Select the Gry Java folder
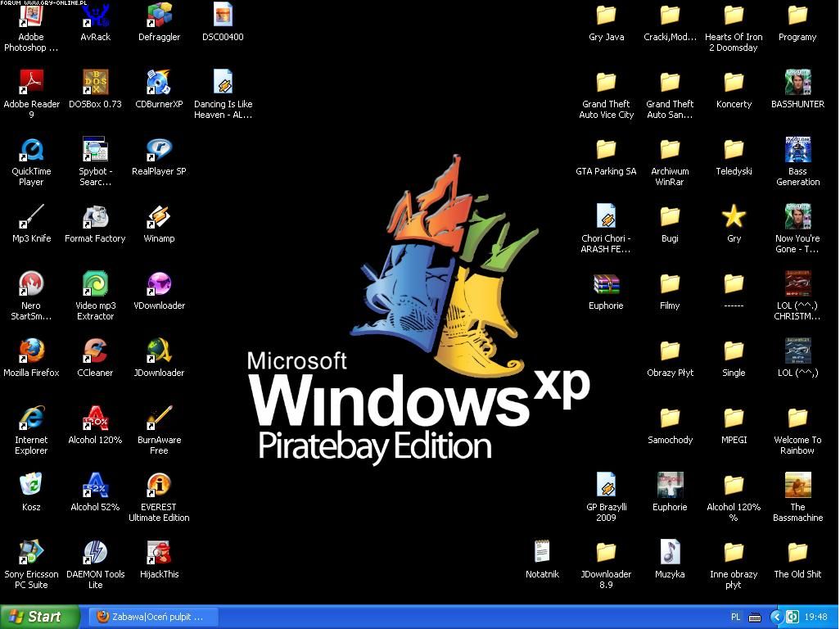The image size is (840, 629). click(x=606, y=15)
